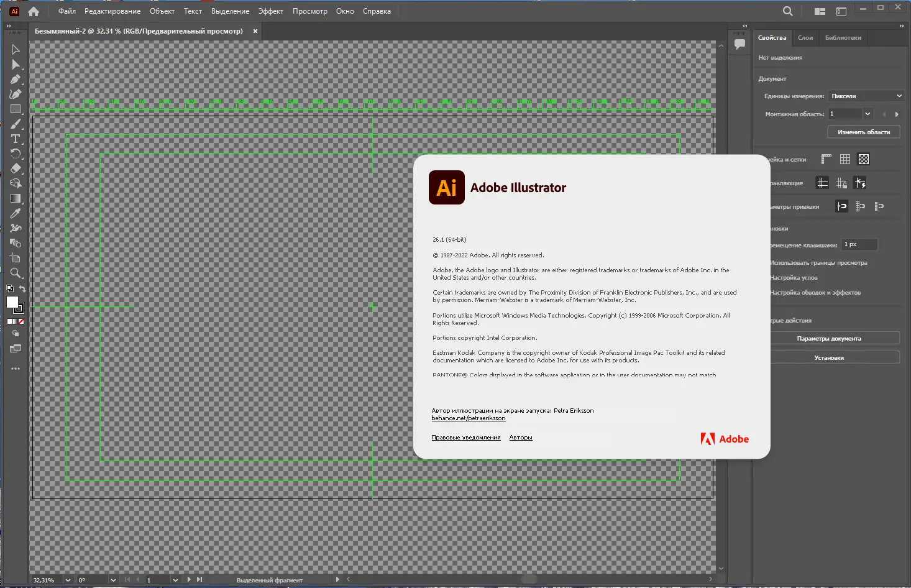Open the units dropdown showing Пиксели
This screenshot has height=588, width=911.
pyautogui.click(x=866, y=96)
